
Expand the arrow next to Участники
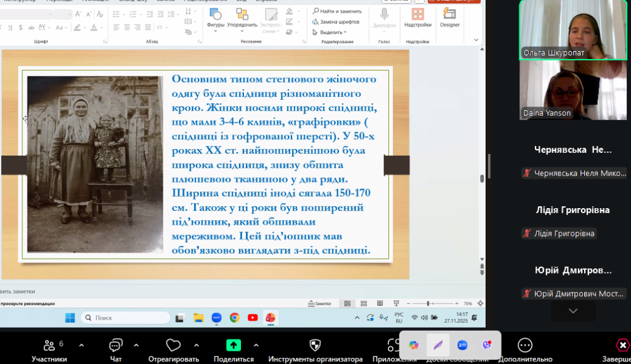[81, 345]
